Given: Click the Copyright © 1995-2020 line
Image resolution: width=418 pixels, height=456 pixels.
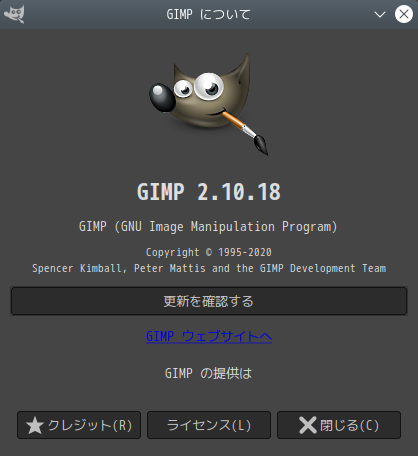Looking at the screenshot, I should point(209,252).
